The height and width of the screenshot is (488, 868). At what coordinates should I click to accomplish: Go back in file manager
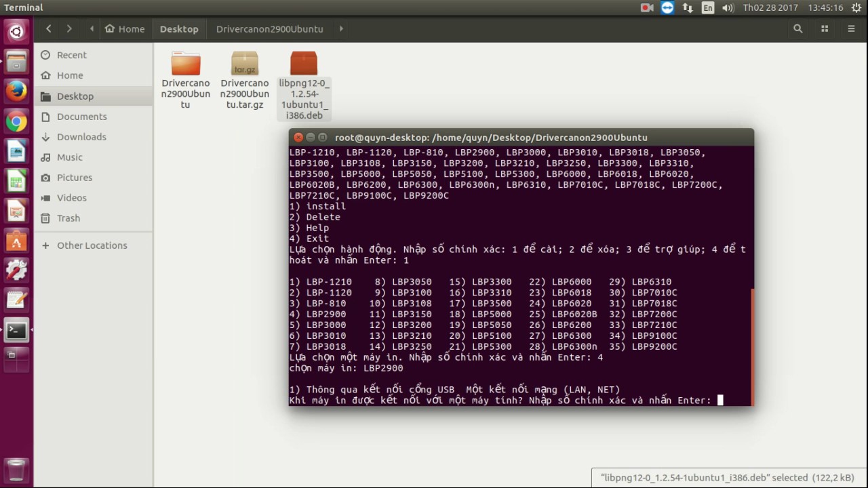pyautogui.click(x=48, y=28)
